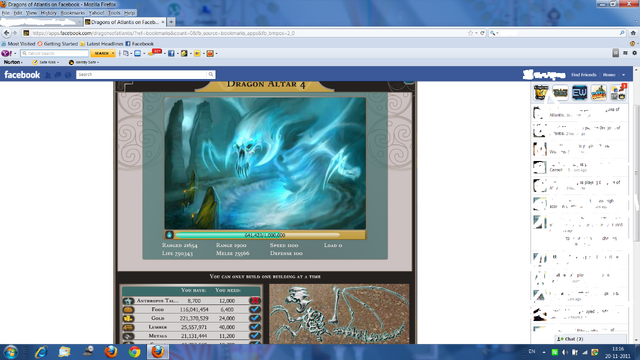Click the Windows Start button

coord(10,352)
